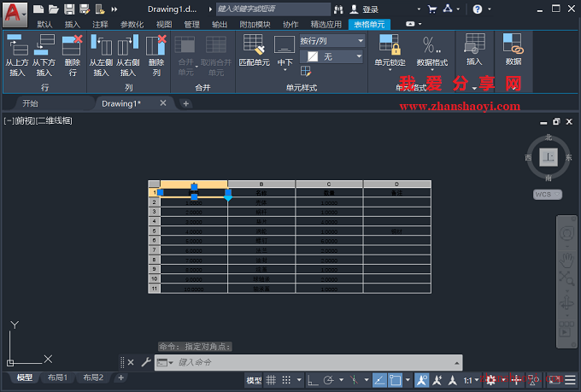This screenshot has height=392, width=581.
Task: Select table column header B
Action: (261, 184)
